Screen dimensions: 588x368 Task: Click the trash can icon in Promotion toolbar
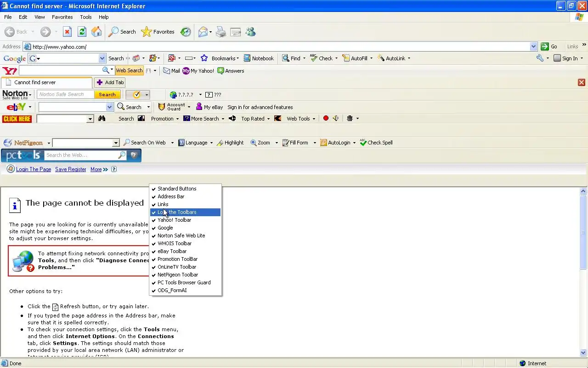(350, 118)
